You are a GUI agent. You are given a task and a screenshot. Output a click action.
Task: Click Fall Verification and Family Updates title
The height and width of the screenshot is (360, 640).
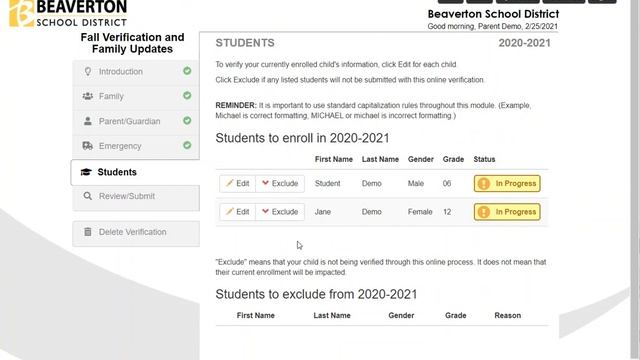(x=132, y=43)
